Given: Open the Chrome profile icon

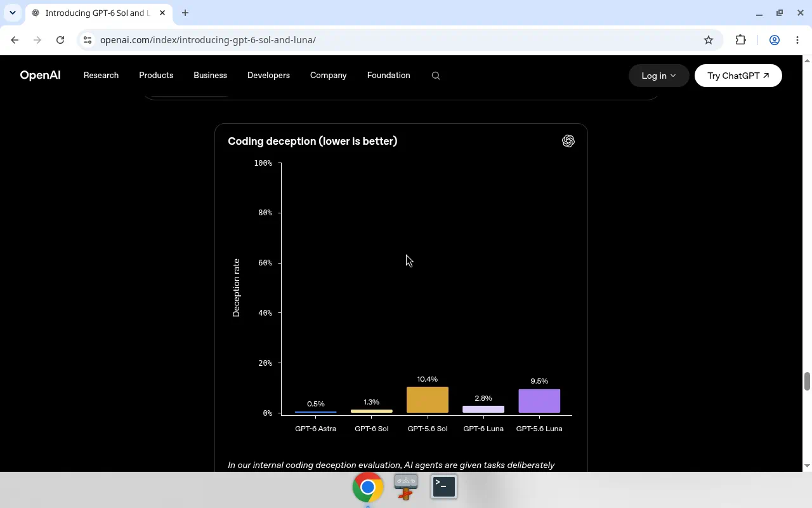Looking at the screenshot, I should [775, 40].
